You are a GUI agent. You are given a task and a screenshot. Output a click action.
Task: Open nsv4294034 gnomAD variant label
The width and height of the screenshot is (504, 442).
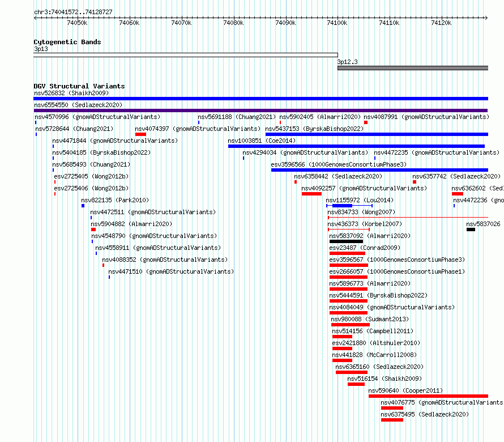point(305,152)
